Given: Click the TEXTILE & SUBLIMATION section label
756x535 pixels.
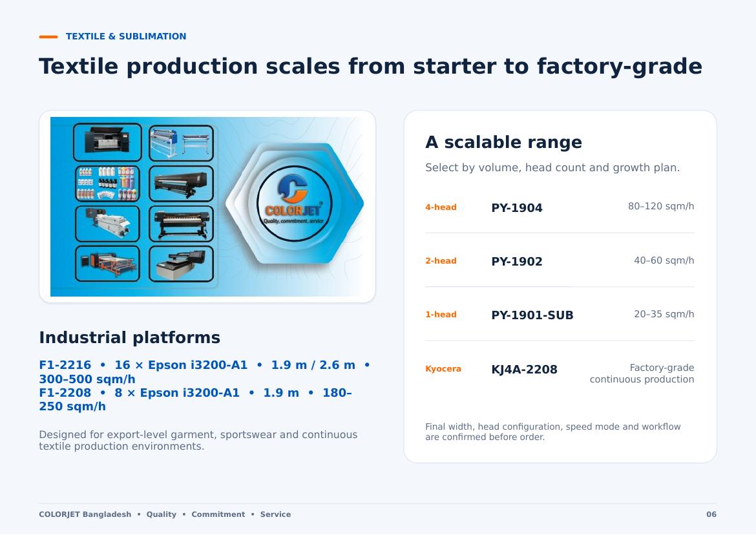Looking at the screenshot, I should coord(126,37).
